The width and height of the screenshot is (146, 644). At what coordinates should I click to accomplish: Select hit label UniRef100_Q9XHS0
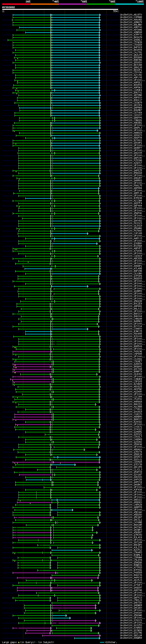(x=131, y=63)
